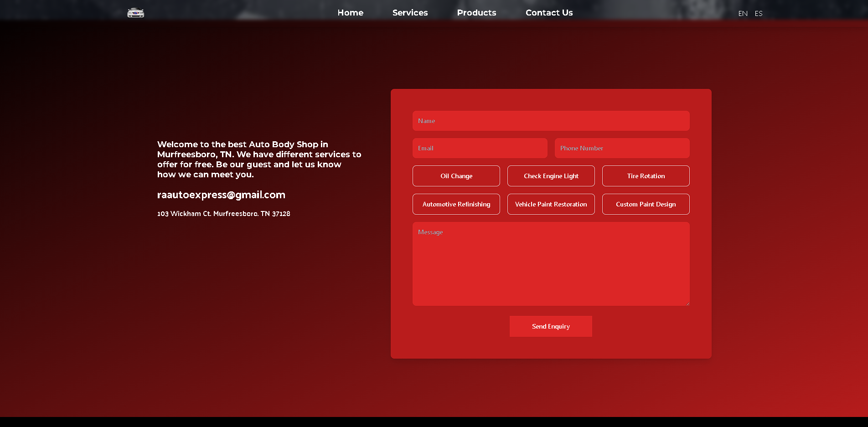Select the Oil Change service option
The height and width of the screenshot is (427, 868).
tap(456, 176)
